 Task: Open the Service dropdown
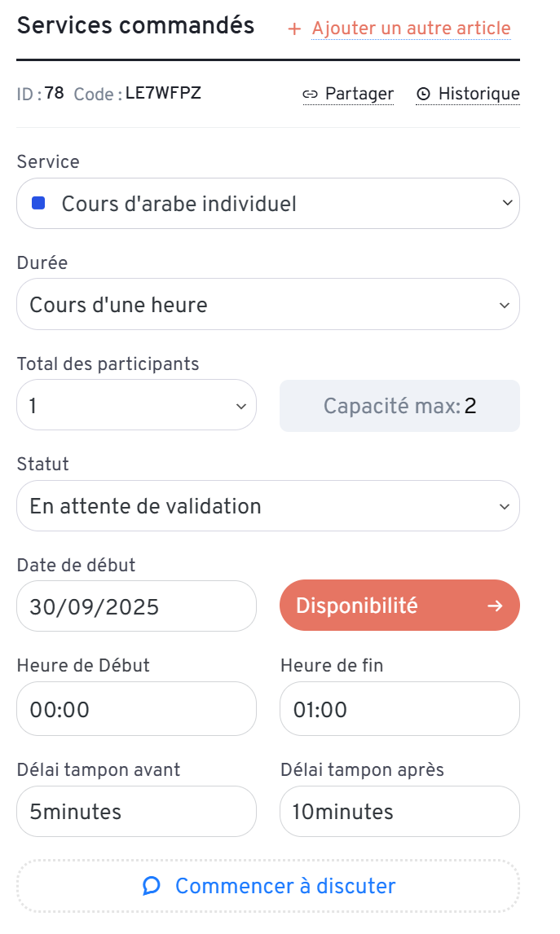click(268, 204)
